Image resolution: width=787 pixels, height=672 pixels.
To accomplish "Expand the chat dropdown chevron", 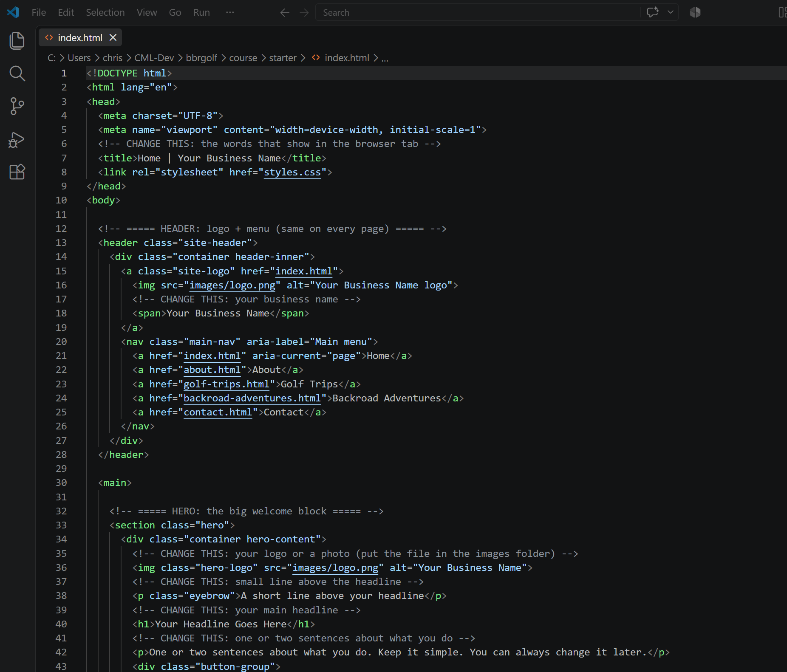I will pyautogui.click(x=671, y=12).
